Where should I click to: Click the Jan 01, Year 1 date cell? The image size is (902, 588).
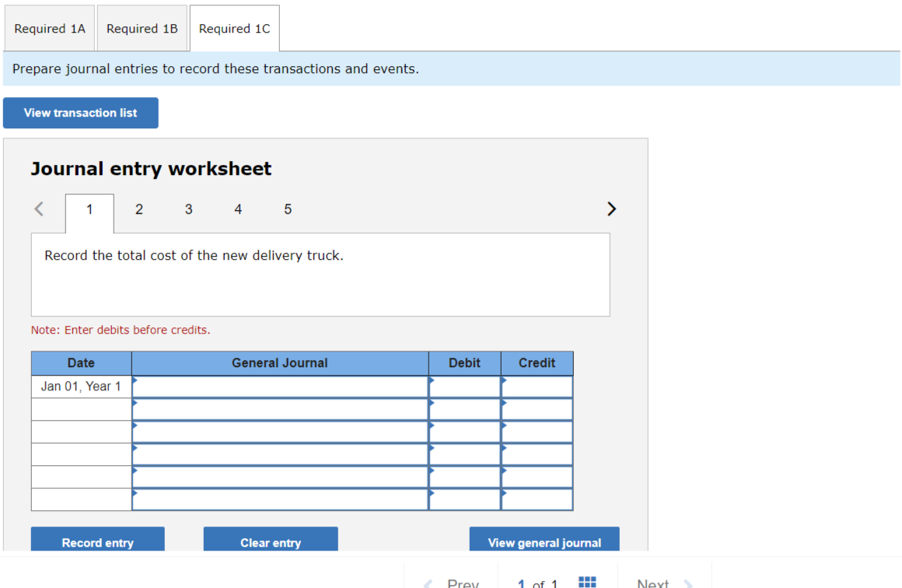(81, 386)
